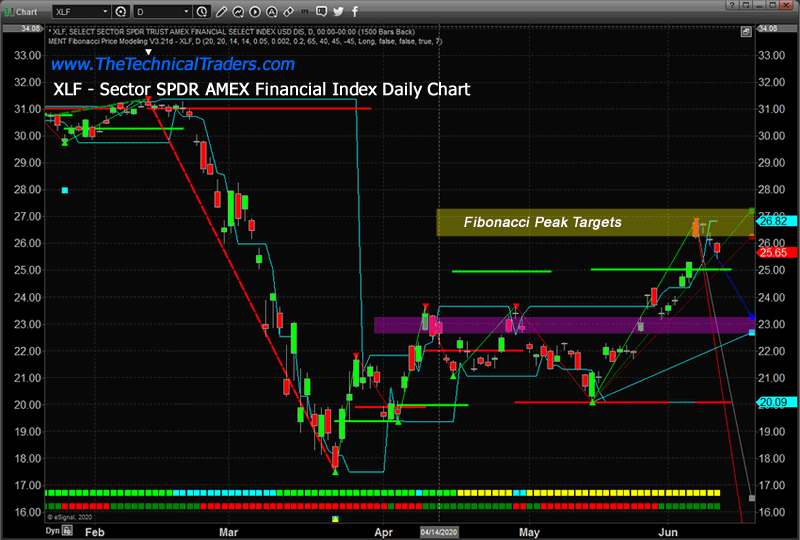This screenshot has width=800, height=540.
Task: Click the Chart window title label
Action: [23, 12]
